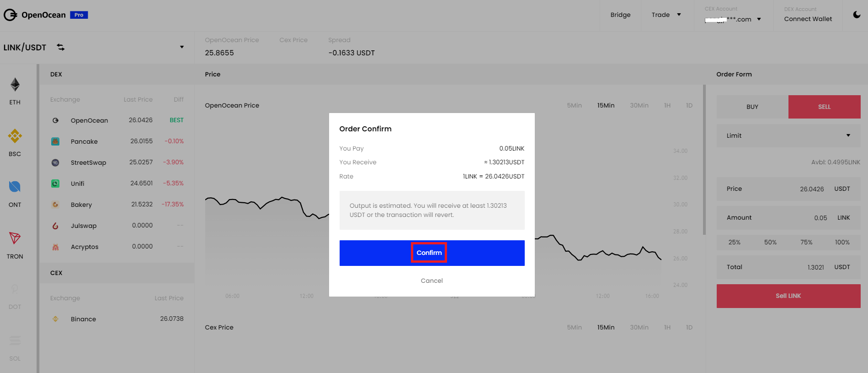Image resolution: width=868 pixels, height=373 pixels.
Task: Select the SOL chain icon
Action: 15,341
